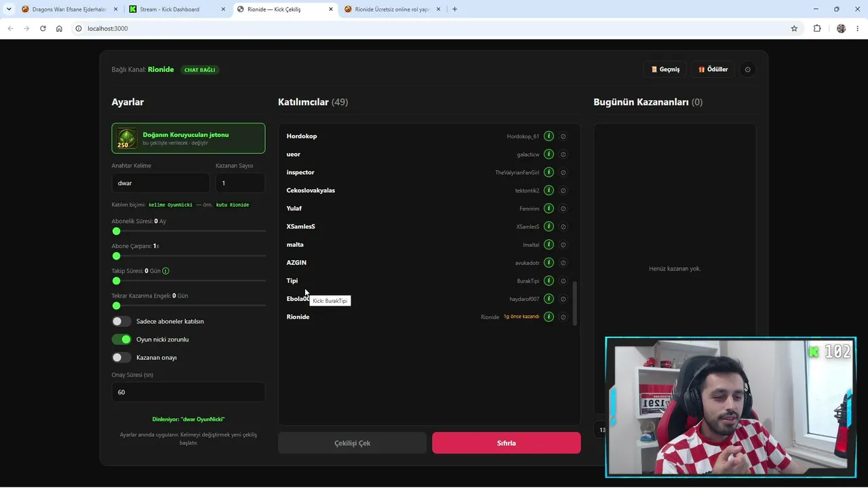This screenshot has height=488, width=868.
Task: Disable the Oyun nicki zorunlu switch
Action: [121, 340]
